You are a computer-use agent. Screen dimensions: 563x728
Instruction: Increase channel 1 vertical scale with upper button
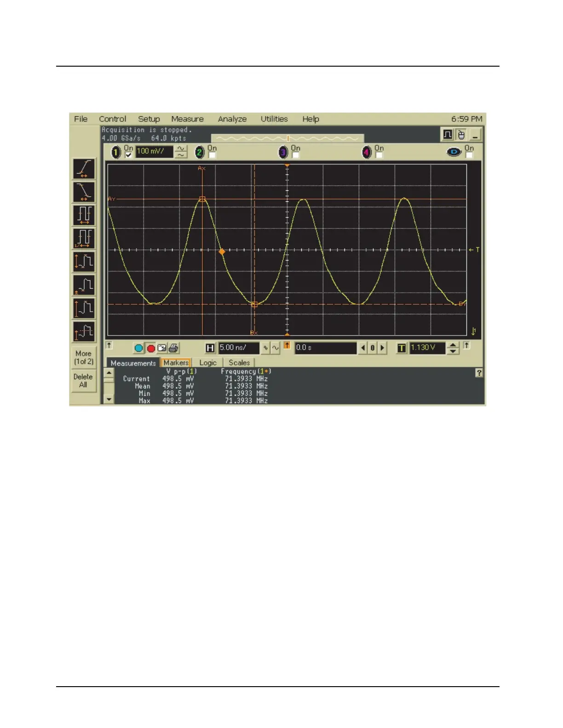coord(181,148)
